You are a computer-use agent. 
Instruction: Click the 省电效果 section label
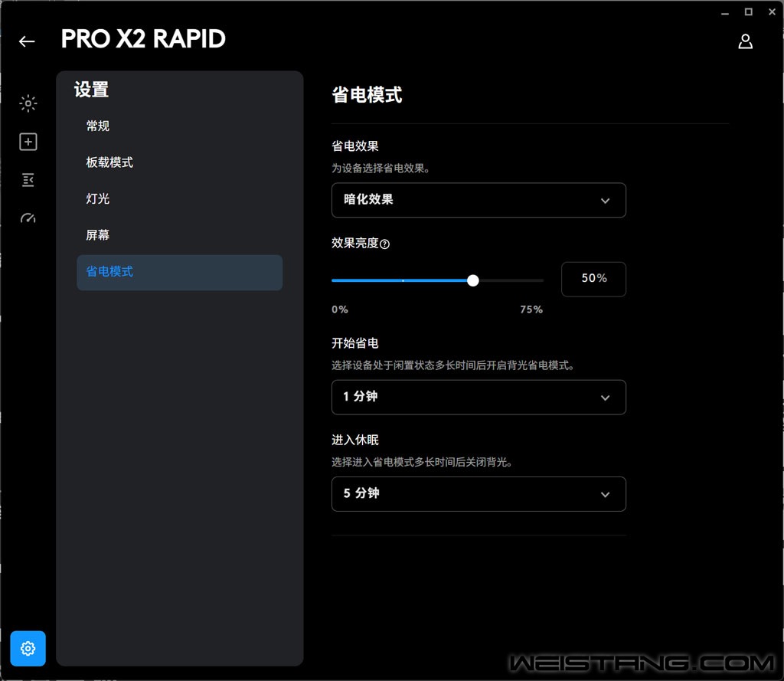355,146
